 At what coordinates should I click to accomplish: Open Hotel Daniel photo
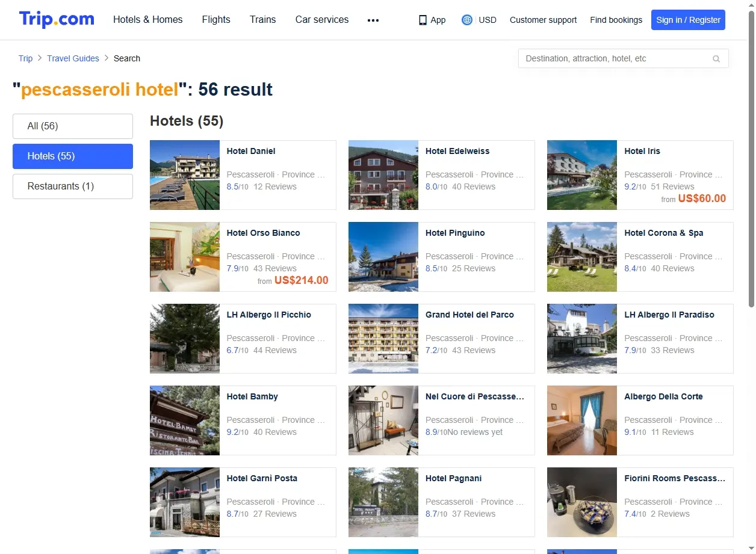pyautogui.click(x=185, y=175)
